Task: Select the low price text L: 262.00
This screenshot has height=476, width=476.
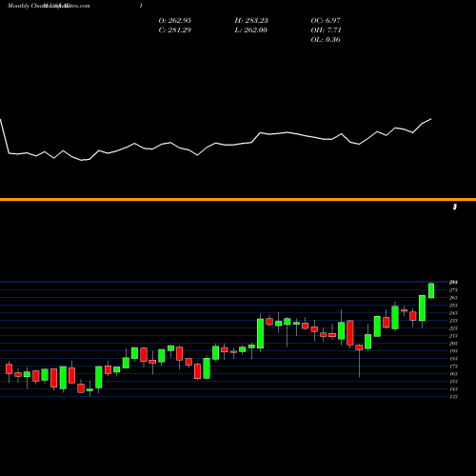Action: (250, 30)
